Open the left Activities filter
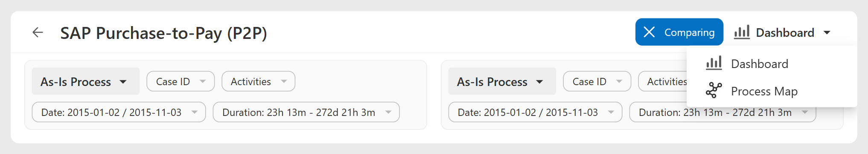 click(259, 81)
